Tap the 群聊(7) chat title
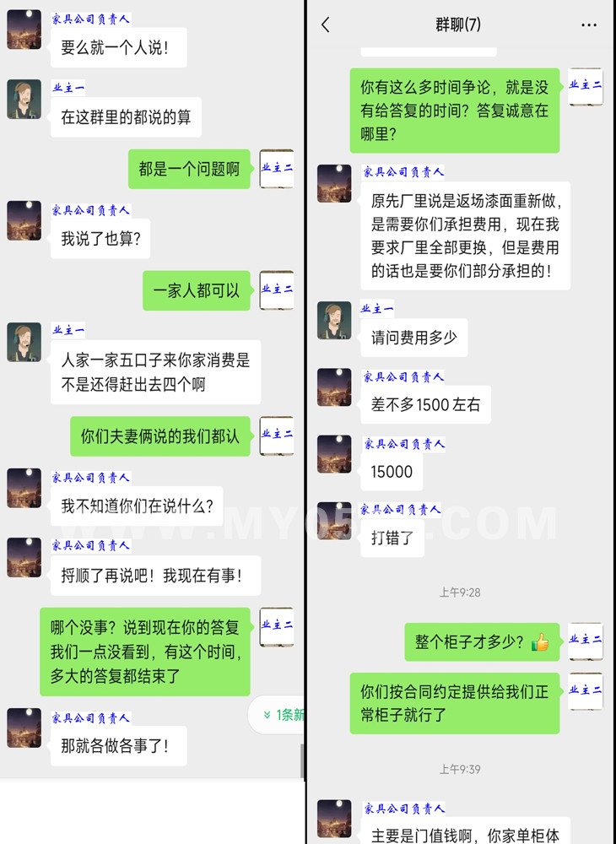 458,24
